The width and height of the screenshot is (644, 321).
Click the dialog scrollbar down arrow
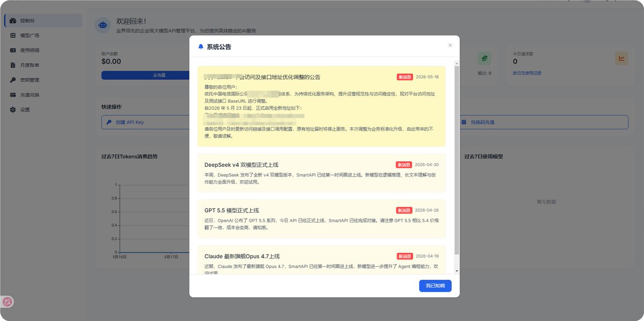click(457, 271)
